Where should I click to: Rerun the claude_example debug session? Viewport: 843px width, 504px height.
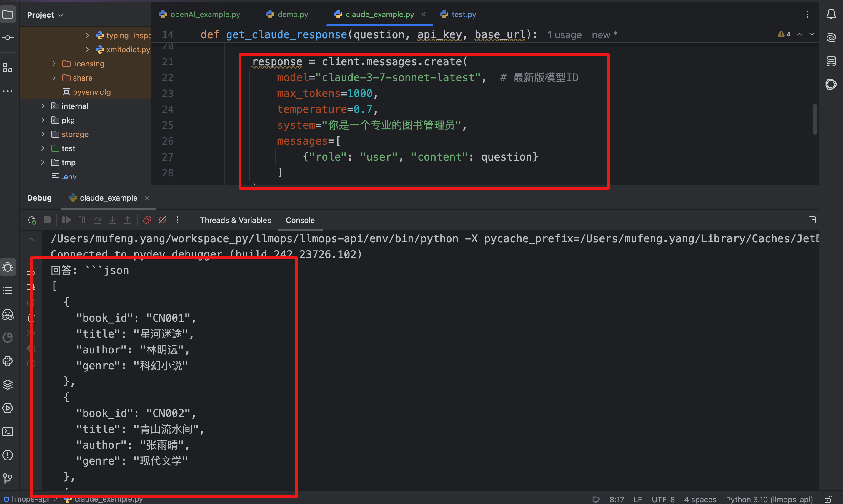[x=32, y=220]
